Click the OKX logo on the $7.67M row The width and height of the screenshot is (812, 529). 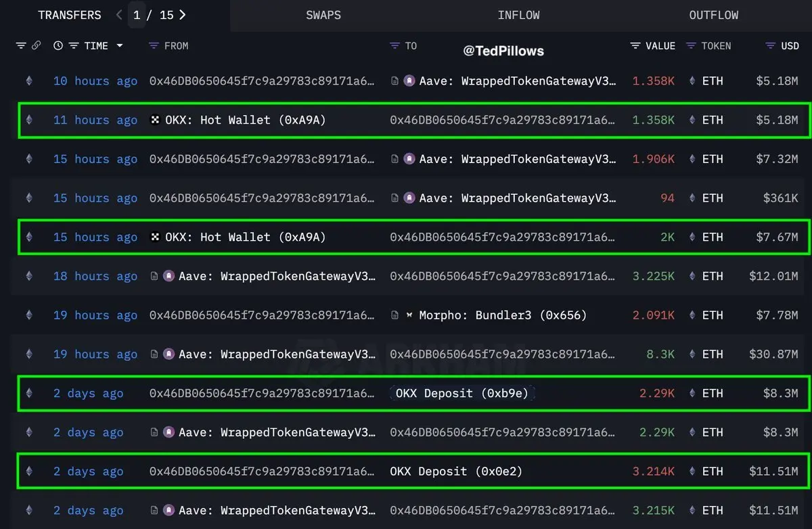tap(155, 237)
